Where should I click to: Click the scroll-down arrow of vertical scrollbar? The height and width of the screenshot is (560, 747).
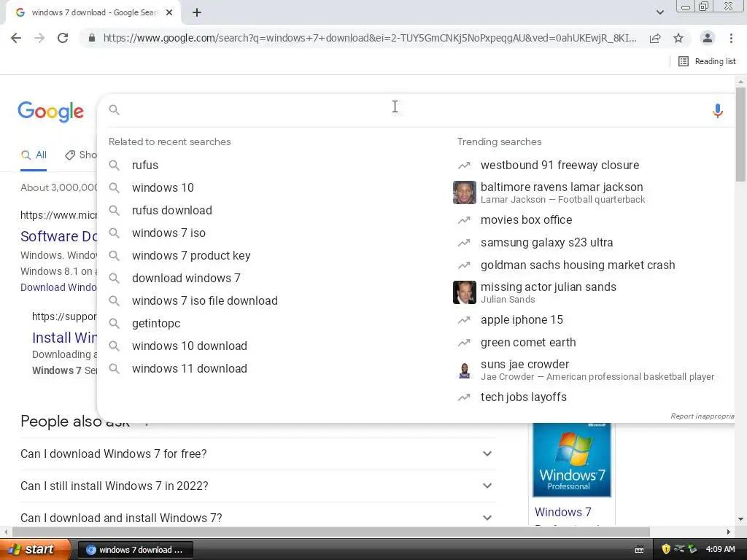(x=740, y=519)
